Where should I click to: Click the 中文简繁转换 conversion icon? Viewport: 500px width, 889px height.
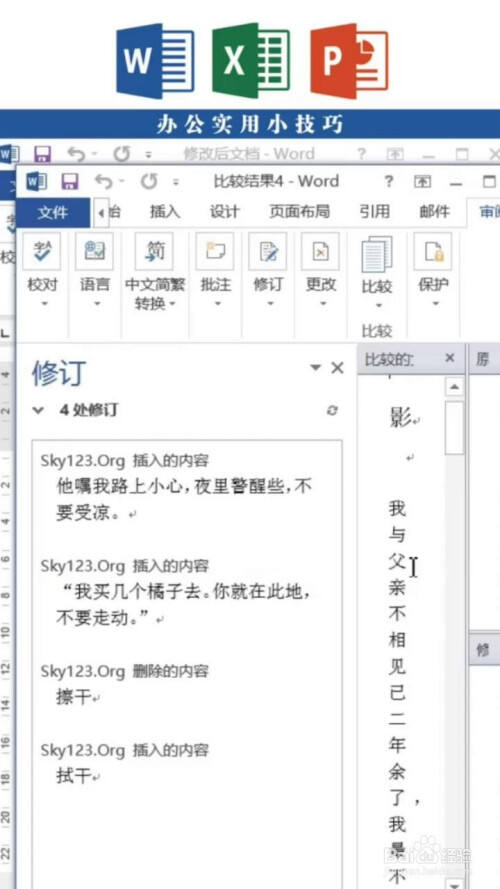click(154, 251)
